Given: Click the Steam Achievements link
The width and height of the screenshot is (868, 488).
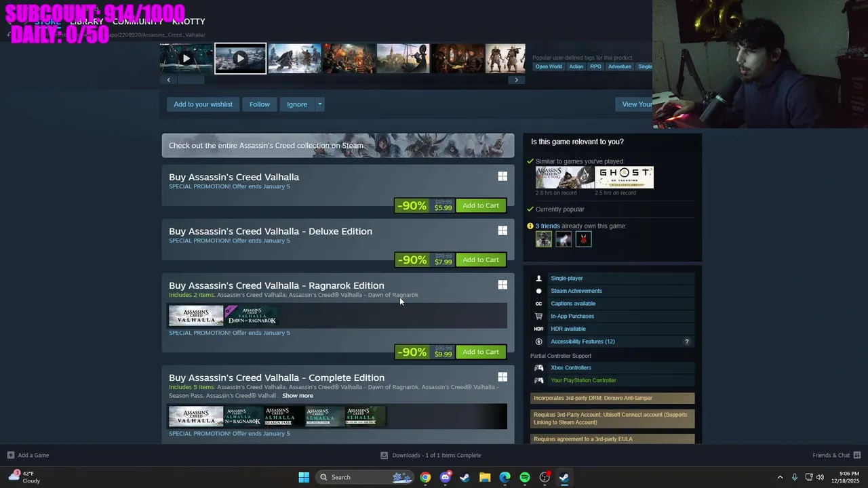Looking at the screenshot, I should point(576,291).
